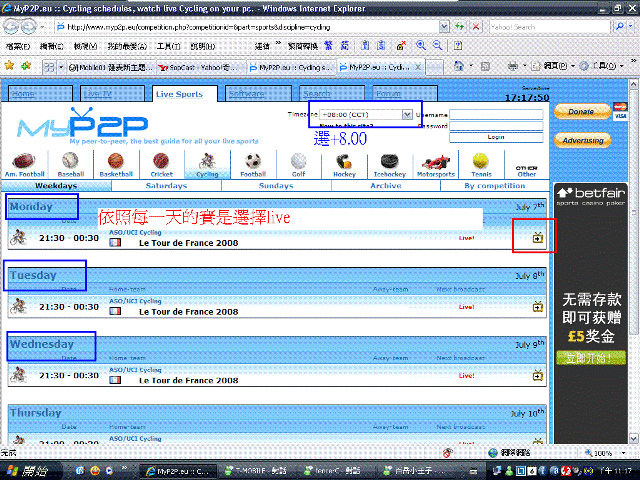Screen dimensions: 640x480
Task: Expand the tab list dropdown arrow
Action: click(x=61, y=67)
